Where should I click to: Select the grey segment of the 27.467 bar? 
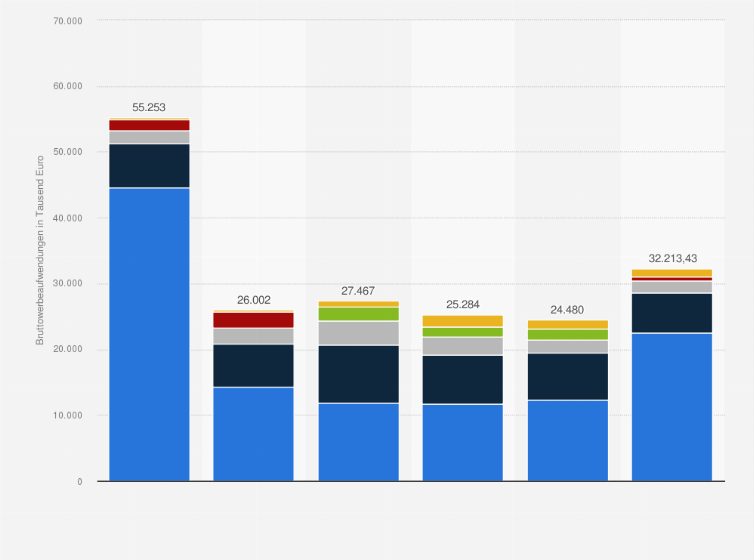(358, 333)
